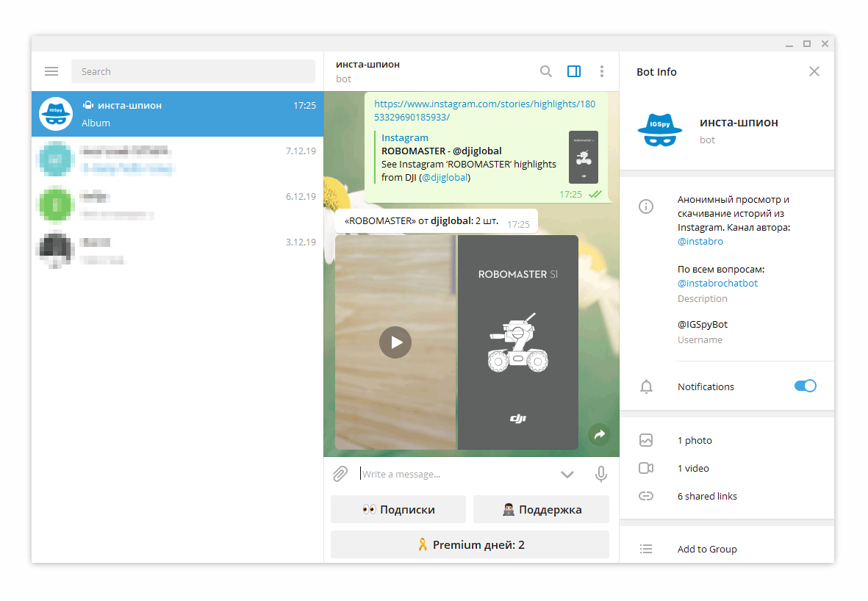Click the photo icon in Bot Info
868x601 pixels.
tap(646, 441)
